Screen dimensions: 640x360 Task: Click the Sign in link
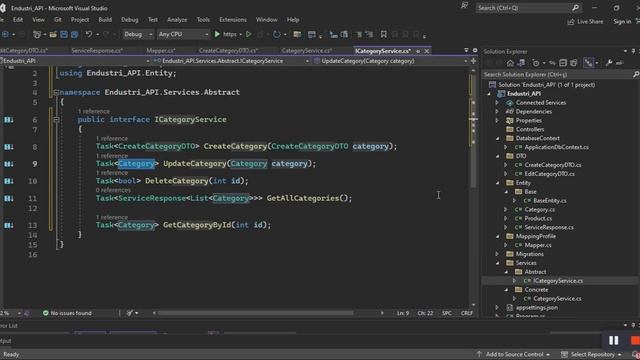[622, 22]
